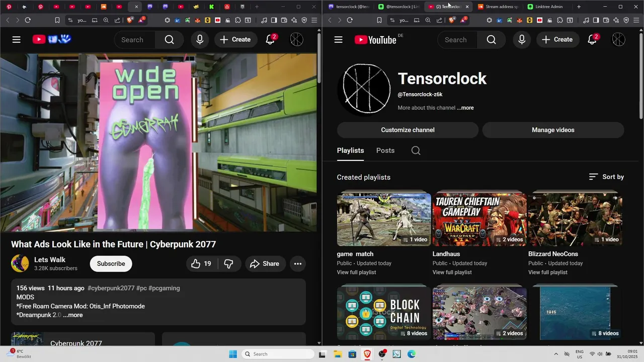This screenshot has width=644, height=362.
Task: Open the extensions puzzle icon in the right window
Action: pos(560,20)
